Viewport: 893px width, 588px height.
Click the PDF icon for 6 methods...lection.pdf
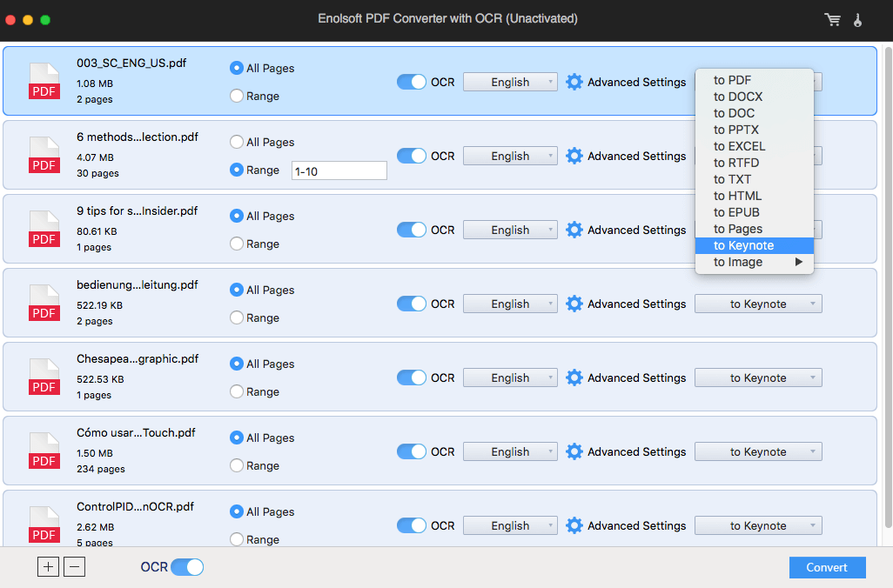[x=44, y=155]
